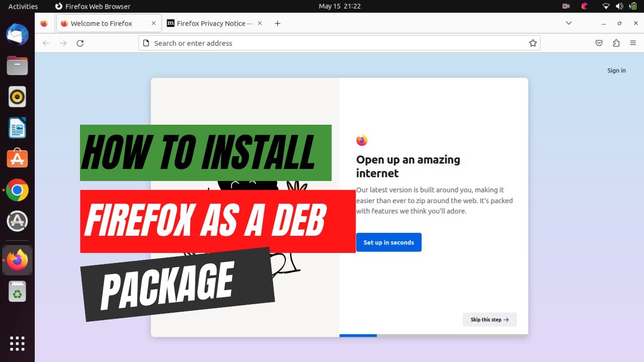Image resolution: width=644 pixels, height=362 pixels.
Task: Launch Rhythmbox music player from dock
Action: 17,97
